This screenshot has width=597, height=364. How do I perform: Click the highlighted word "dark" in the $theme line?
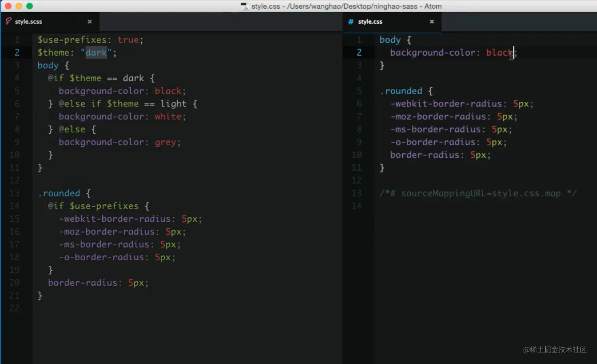click(96, 52)
